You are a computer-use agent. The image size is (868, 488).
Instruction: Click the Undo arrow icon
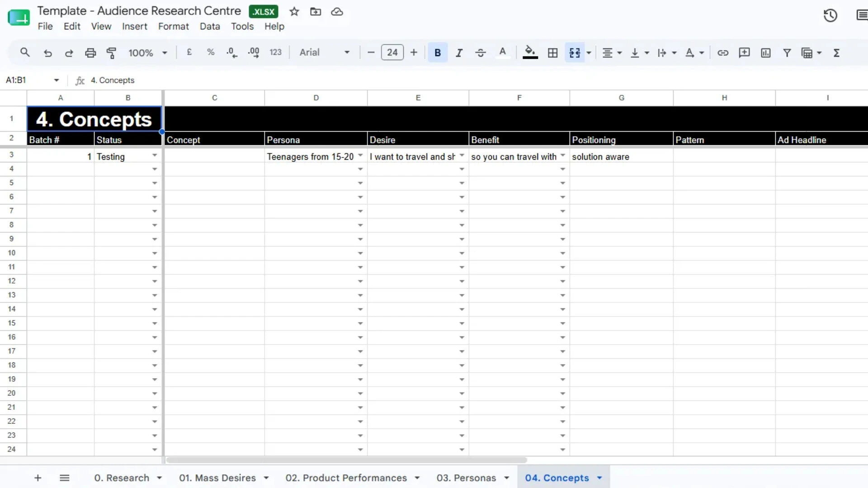pos(47,53)
